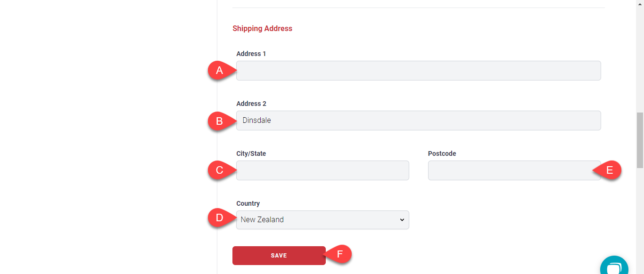Click the page's vertical scrollbar thumb
644x274 pixels.
pos(640,140)
